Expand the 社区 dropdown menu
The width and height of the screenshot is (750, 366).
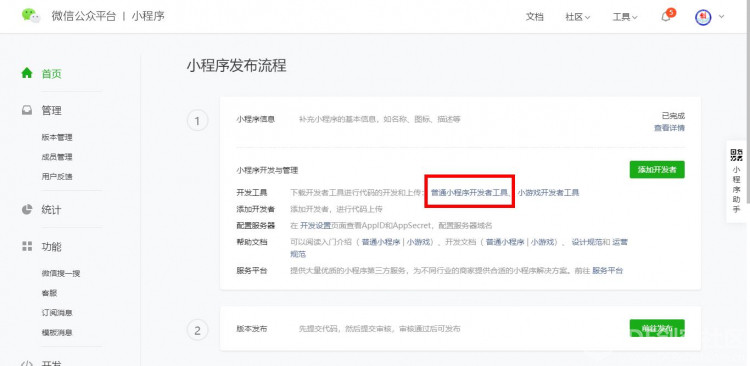coord(577,17)
